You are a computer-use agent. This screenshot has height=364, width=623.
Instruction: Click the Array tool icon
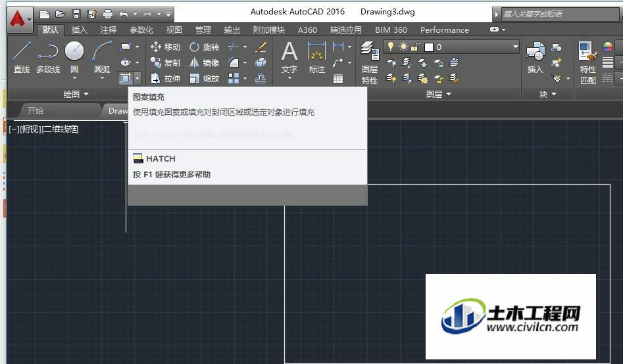tap(234, 78)
